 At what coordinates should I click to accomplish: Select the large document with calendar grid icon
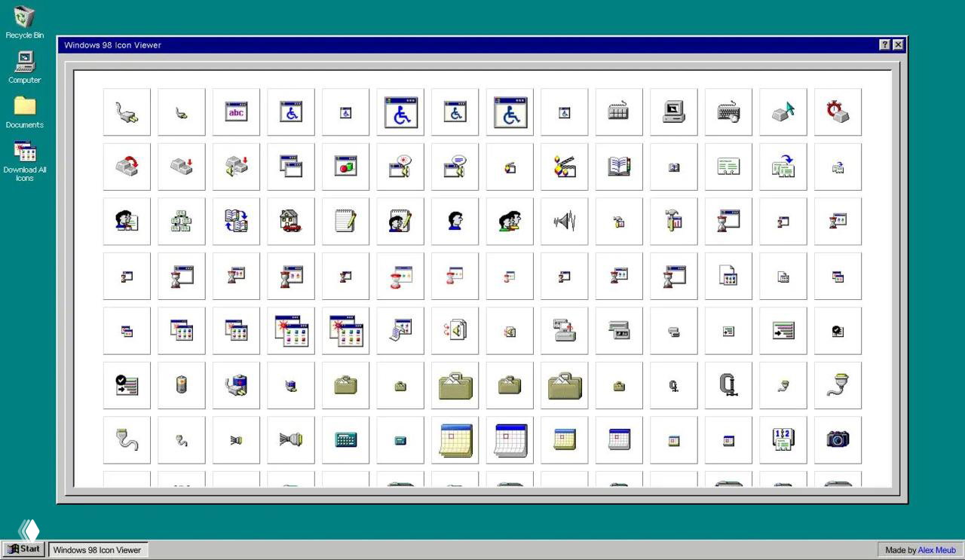point(728,276)
